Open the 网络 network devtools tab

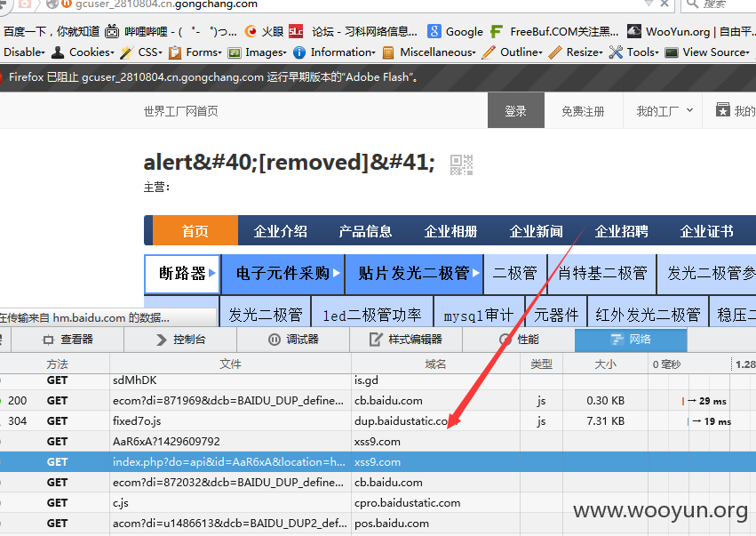[631, 340]
